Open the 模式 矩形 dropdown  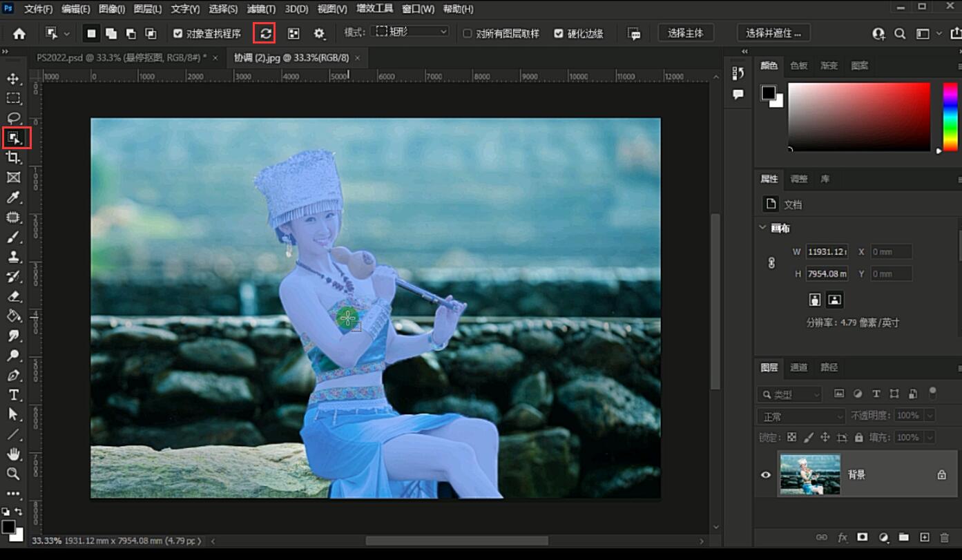pos(410,32)
